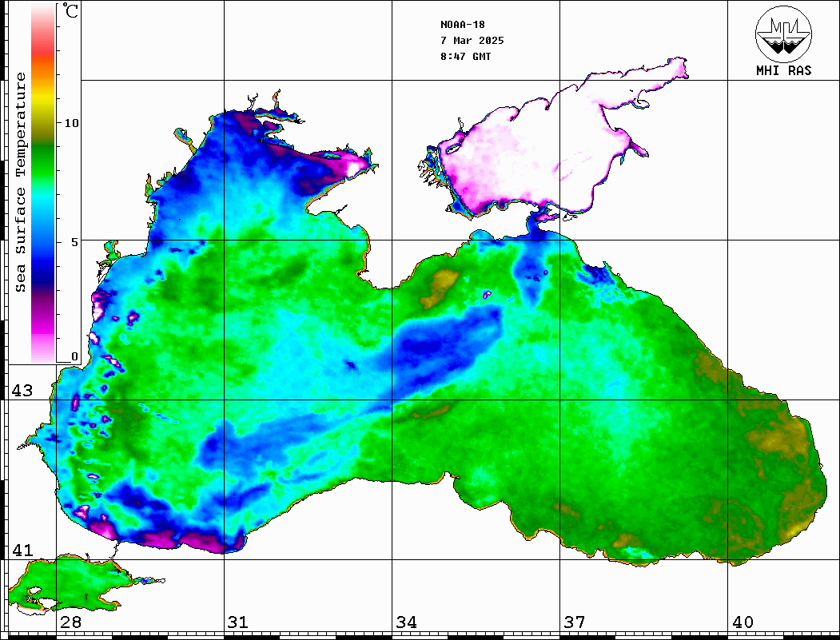Click the MHI RAS text label
The height and width of the screenshot is (640, 840).
783,71
